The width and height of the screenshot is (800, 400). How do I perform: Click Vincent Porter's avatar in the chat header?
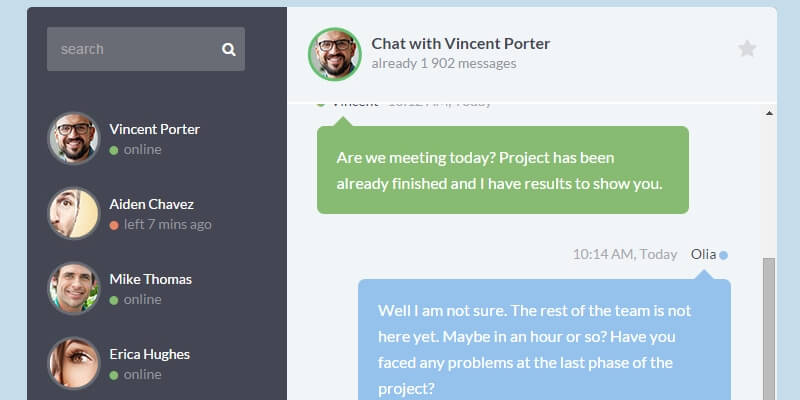click(335, 53)
